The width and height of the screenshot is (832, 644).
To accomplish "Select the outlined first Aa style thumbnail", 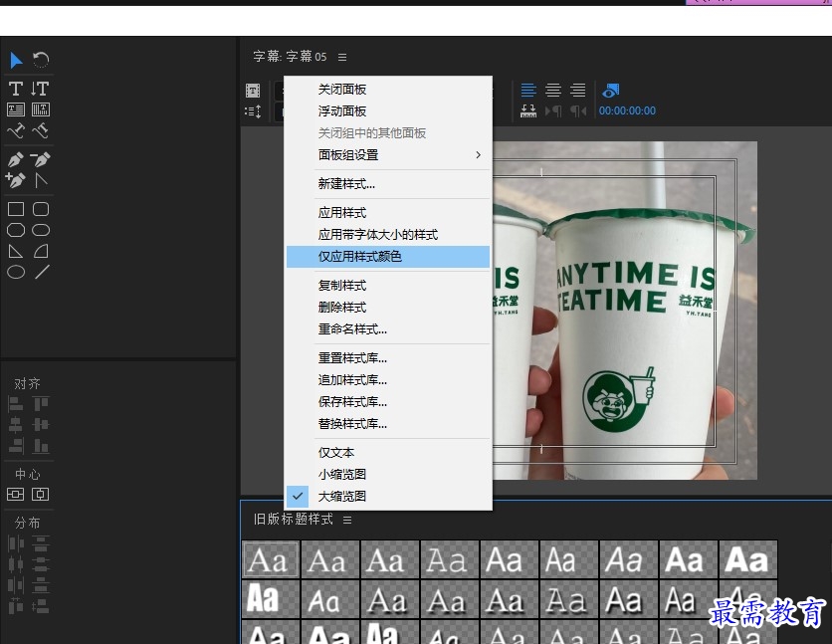I will click(271, 559).
